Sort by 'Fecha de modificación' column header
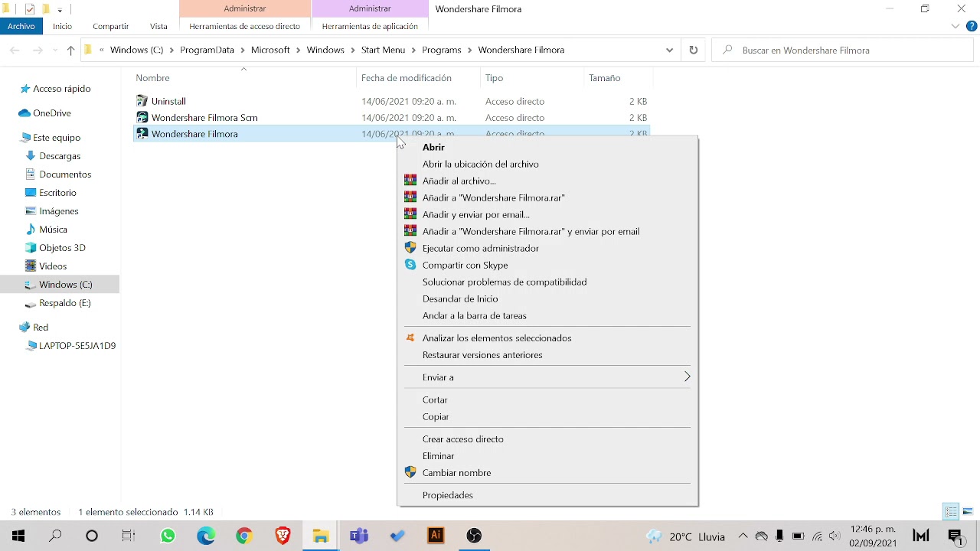Screen dimensions: 980x551 tap(419, 78)
